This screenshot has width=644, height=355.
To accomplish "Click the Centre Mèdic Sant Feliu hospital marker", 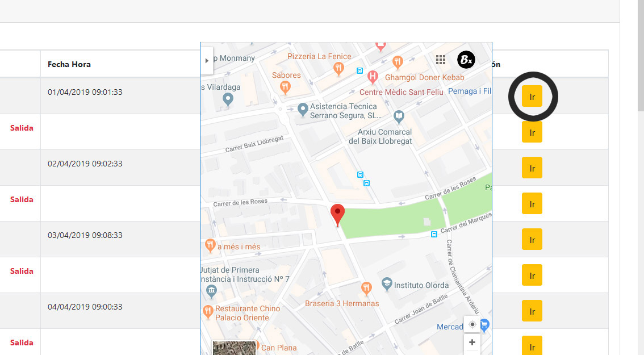I will 373,76.
